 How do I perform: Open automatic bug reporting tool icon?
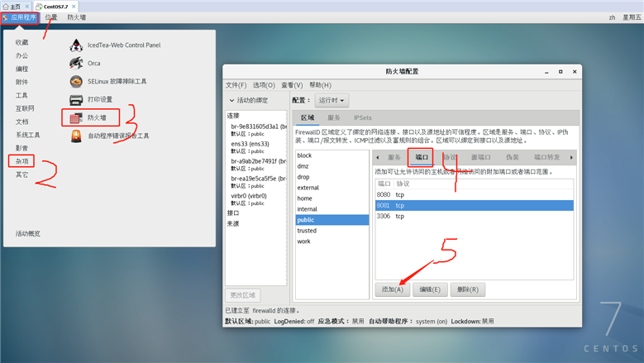pyautogui.click(x=76, y=136)
